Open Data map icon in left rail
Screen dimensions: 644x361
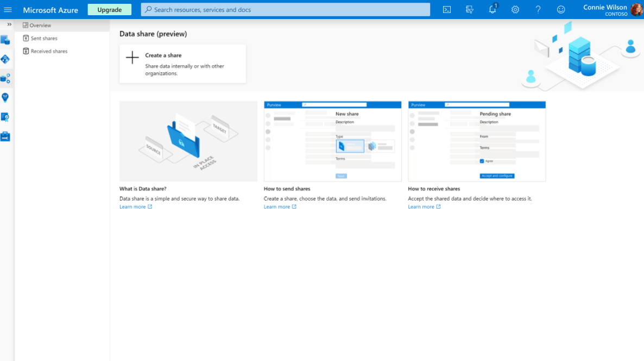pyautogui.click(x=5, y=59)
